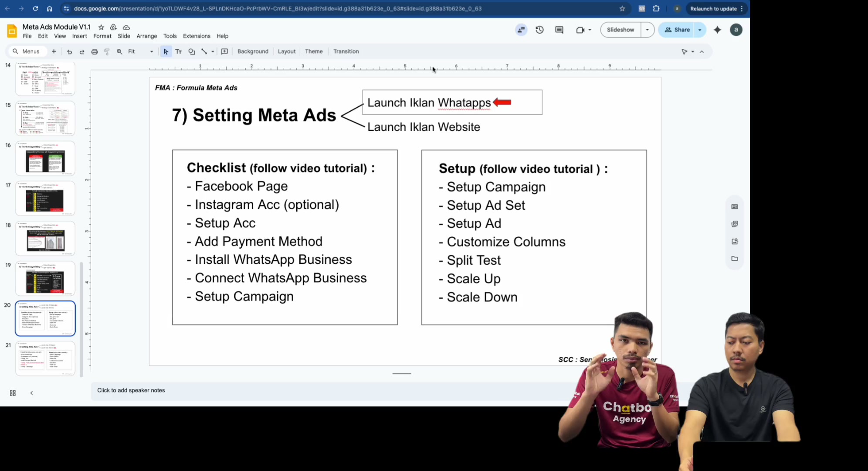The width and height of the screenshot is (868, 471).
Task: Open the Insert menu
Action: point(80,36)
